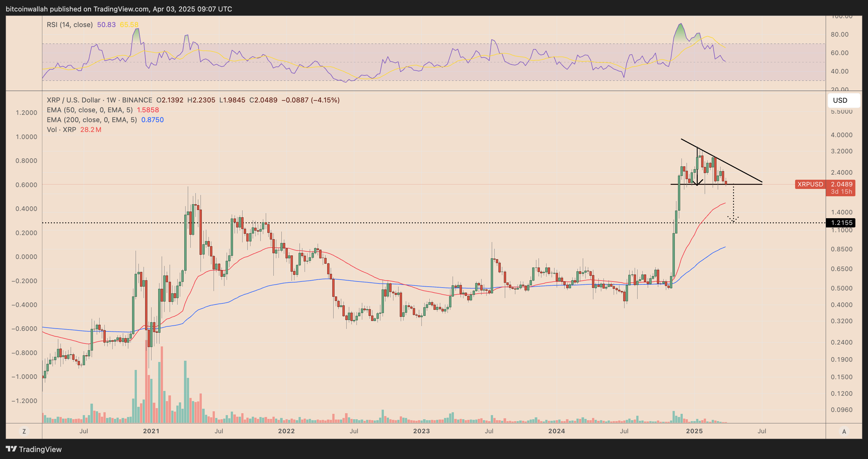Click the black 1.2155 price label
Screen dimensions: 868x459
click(841, 223)
